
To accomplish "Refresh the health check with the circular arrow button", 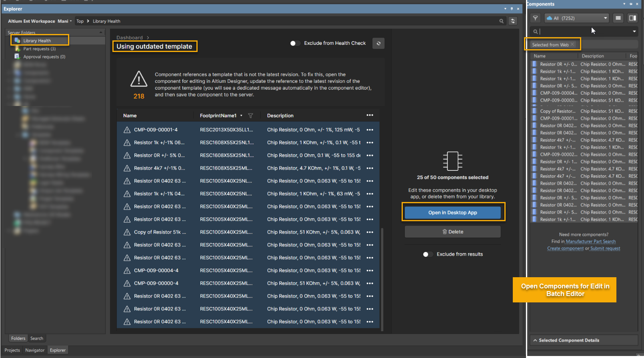I will coord(378,43).
